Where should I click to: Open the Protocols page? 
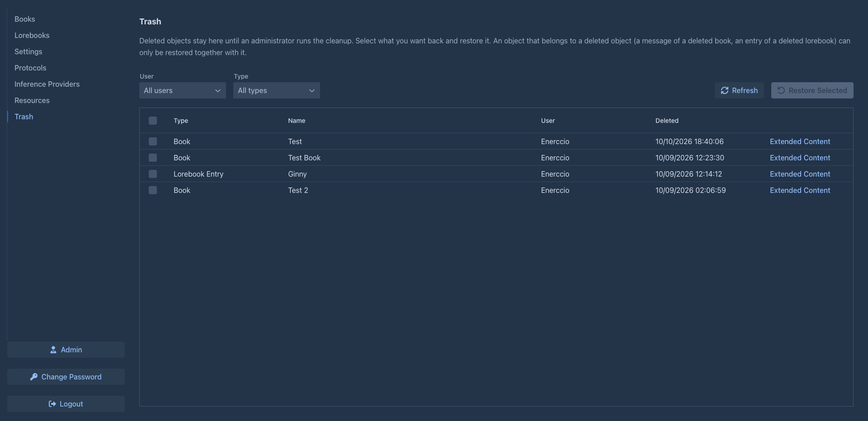pos(30,68)
